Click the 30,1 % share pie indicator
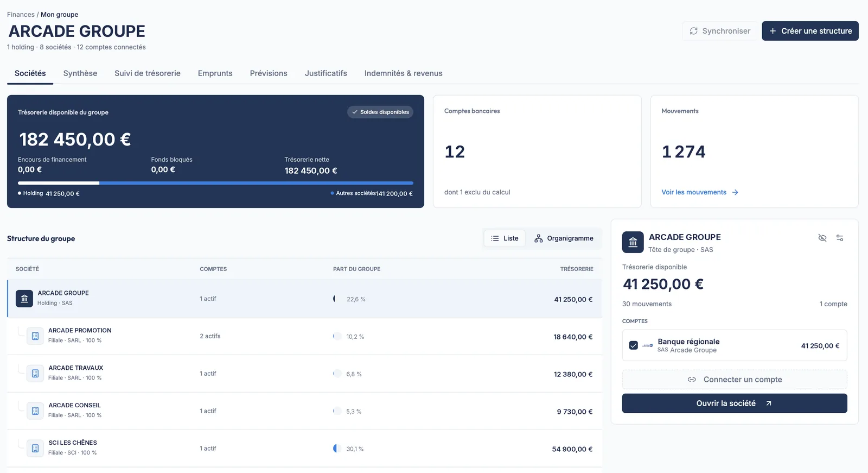 tap(337, 449)
